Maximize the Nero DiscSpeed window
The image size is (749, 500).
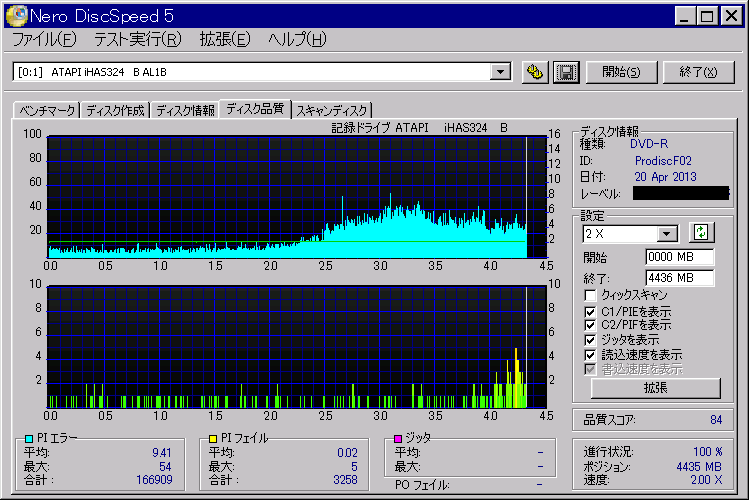tap(706, 16)
